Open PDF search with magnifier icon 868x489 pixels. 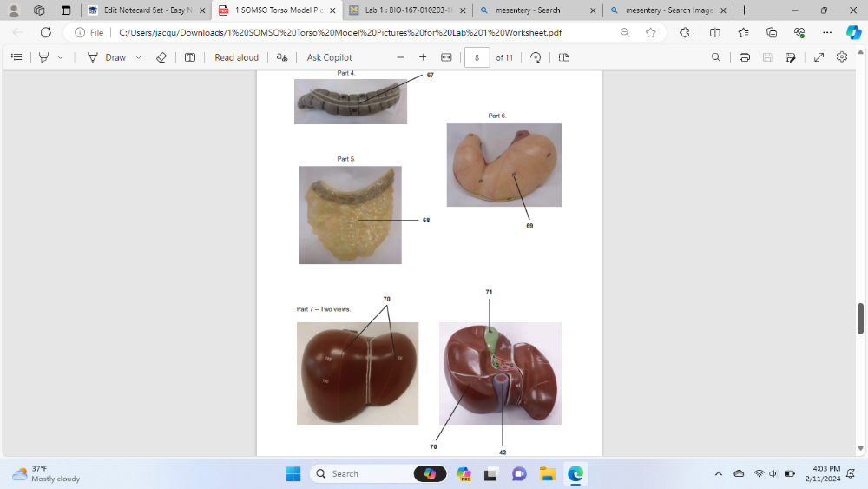(x=715, y=57)
